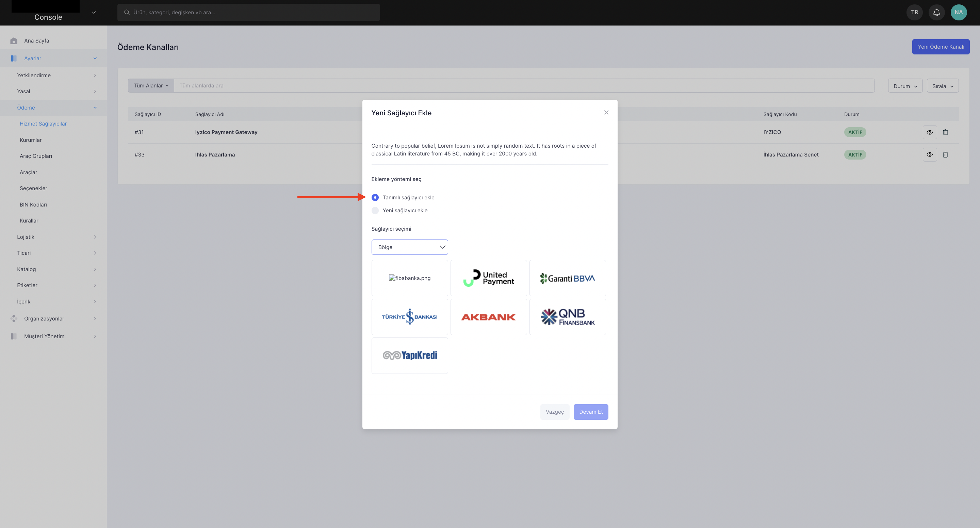Viewport: 980px width, 528px height.
Task: Click the AKTİF badge in row #33
Action: pos(855,155)
